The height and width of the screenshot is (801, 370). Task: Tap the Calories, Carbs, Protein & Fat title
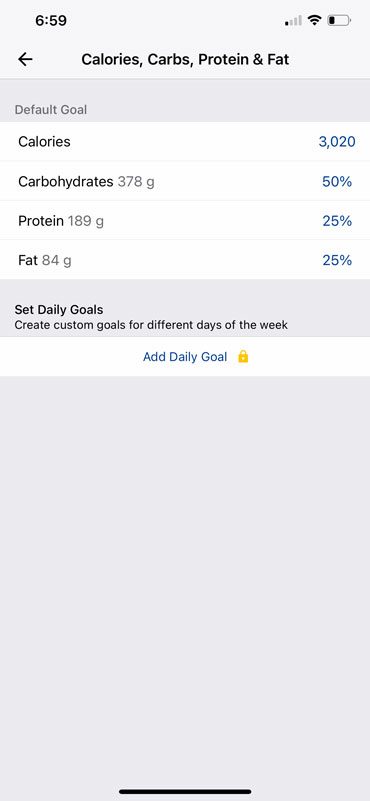click(185, 59)
